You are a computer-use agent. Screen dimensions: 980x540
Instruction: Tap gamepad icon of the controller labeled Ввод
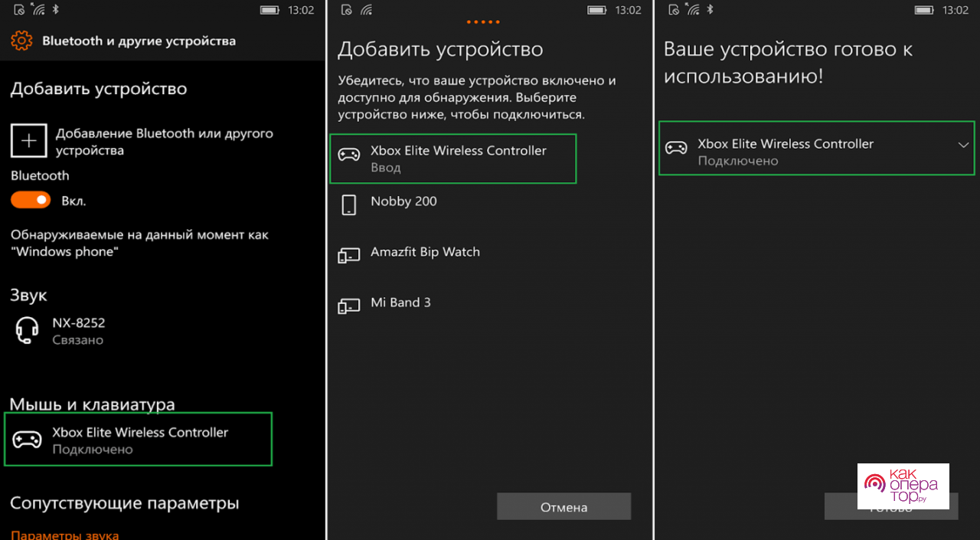coord(349,155)
